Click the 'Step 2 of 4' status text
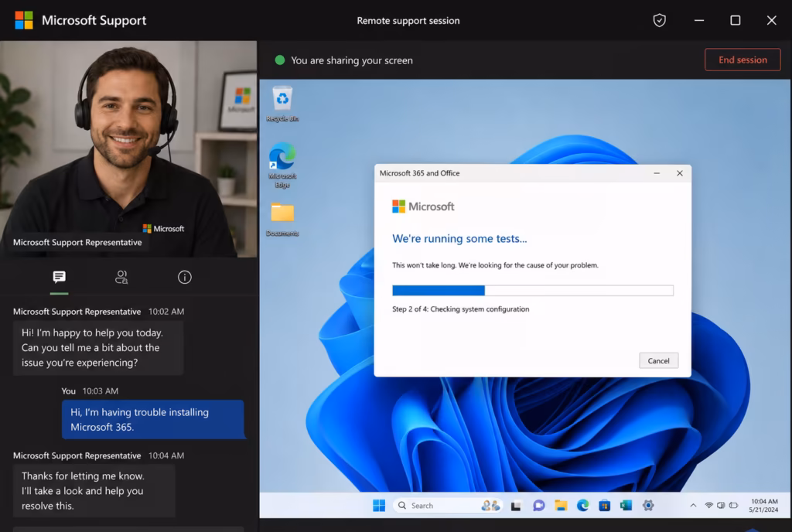Viewport: 792px width, 532px height. point(461,309)
